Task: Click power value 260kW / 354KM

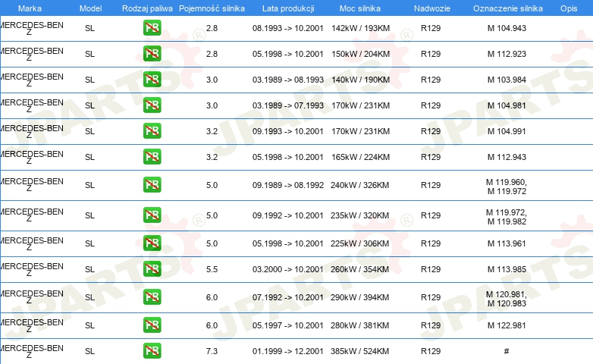Action: (x=359, y=269)
